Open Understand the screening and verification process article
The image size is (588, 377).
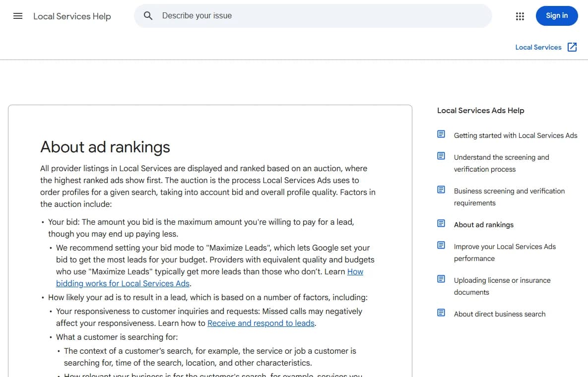(x=501, y=163)
